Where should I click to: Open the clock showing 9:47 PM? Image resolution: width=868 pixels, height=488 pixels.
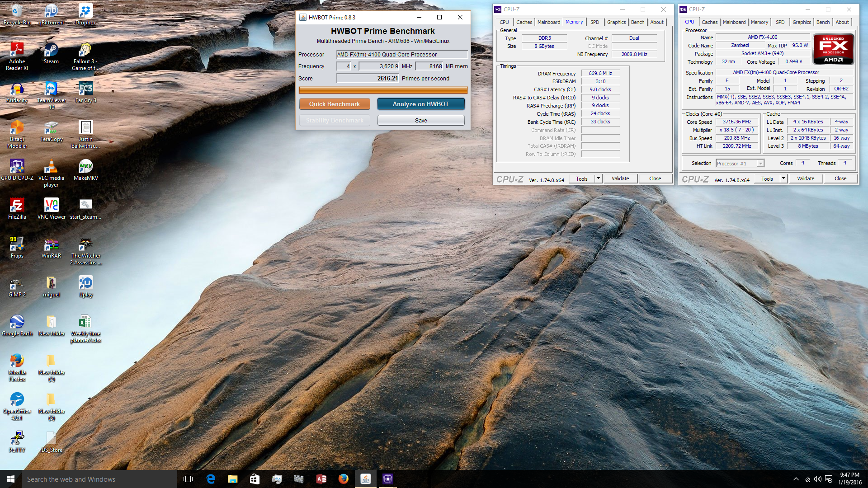[850, 479]
